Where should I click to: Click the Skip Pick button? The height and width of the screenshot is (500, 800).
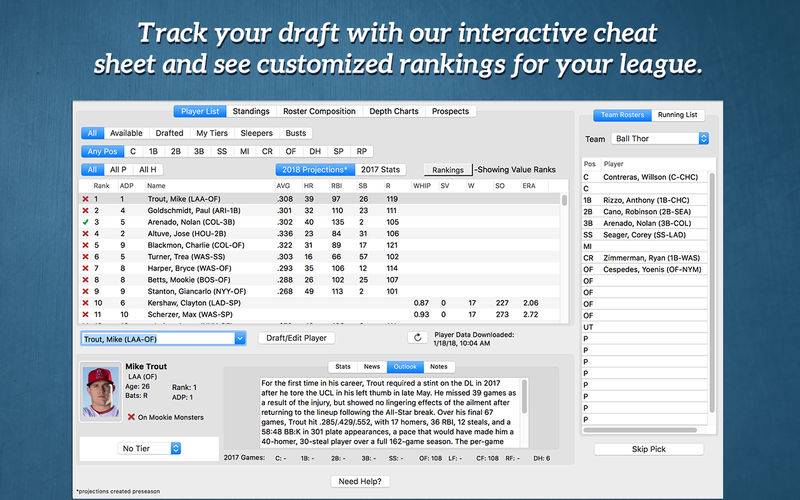point(648,449)
